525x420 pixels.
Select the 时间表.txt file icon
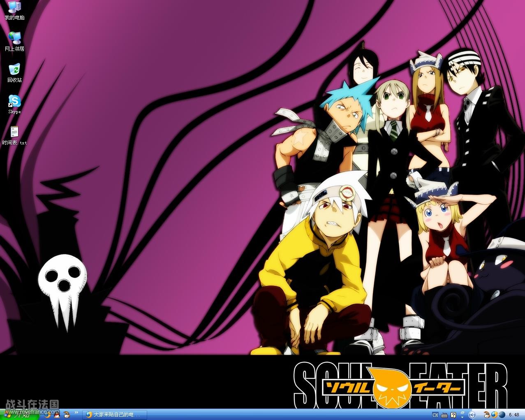tap(14, 136)
